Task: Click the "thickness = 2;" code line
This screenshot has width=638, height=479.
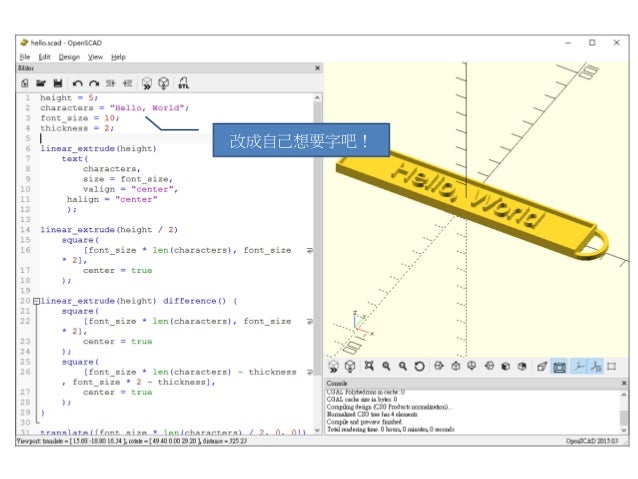Action: pyautogui.click(x=77, y=128)
